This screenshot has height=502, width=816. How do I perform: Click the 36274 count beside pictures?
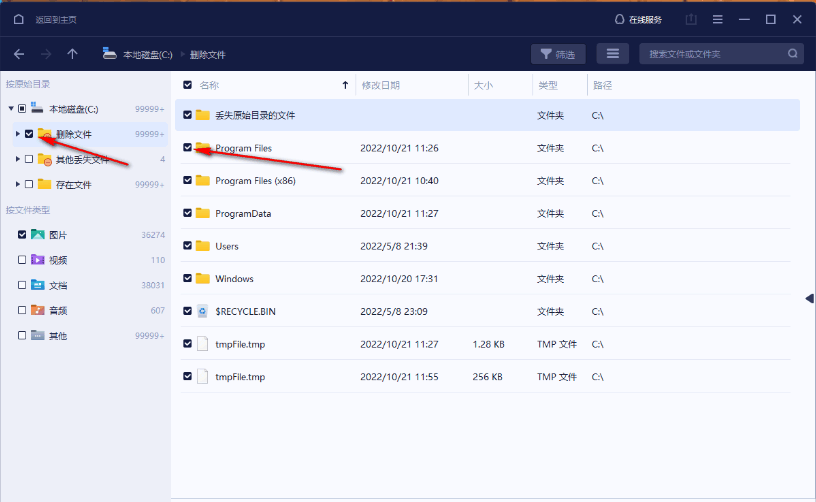(153, 235)
